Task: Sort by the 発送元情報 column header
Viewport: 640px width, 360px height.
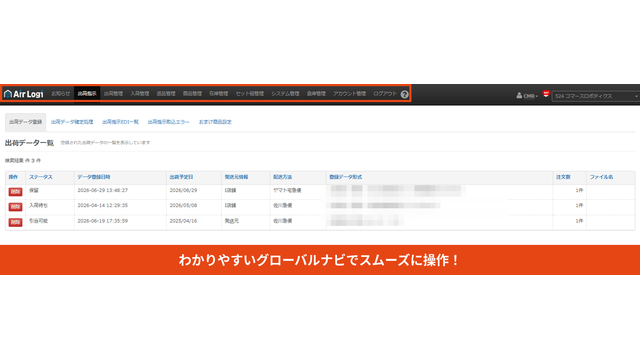Action: [236, 177]
